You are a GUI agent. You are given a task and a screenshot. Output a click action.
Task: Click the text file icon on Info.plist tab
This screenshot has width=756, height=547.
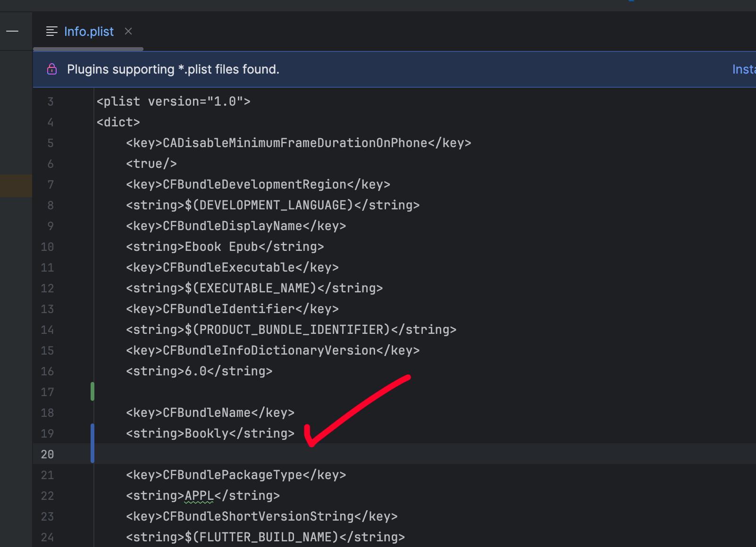pyautogui.click(x=52, y=32)
